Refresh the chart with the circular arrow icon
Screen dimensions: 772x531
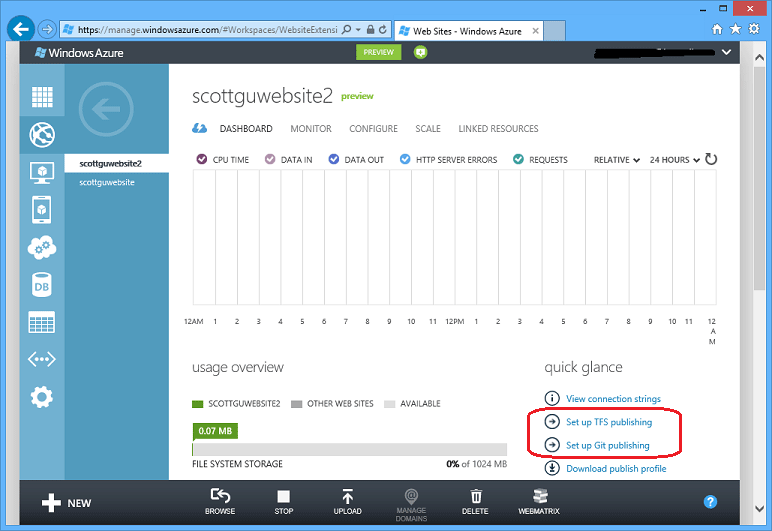711,159
